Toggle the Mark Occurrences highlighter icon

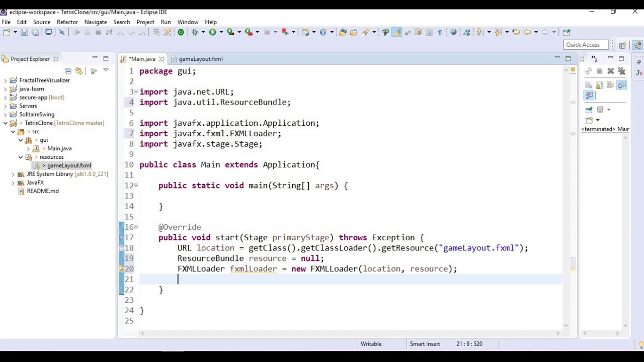pyautogui.click(x=397, y=32)
